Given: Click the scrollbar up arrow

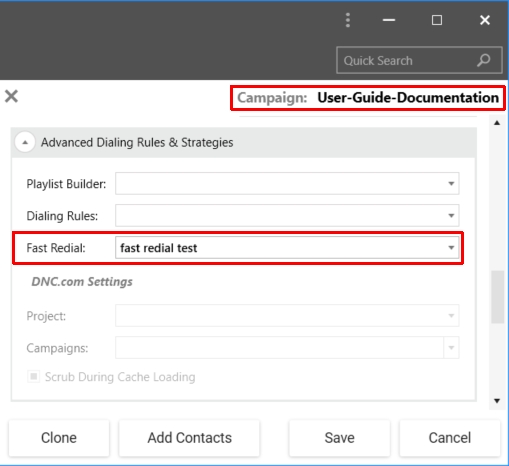Looking at the screenshot, I should pos(497,123).
